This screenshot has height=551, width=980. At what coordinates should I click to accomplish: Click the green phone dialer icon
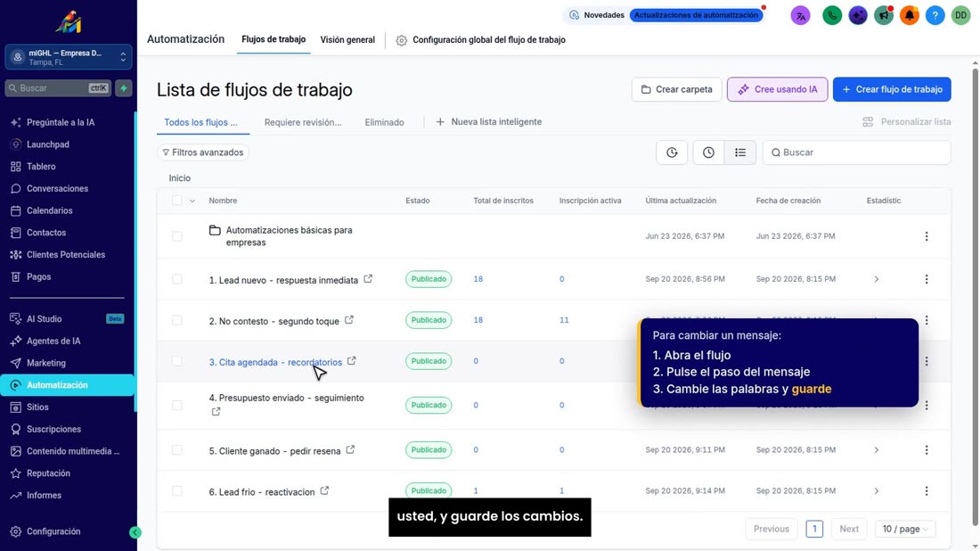point(832,16)
